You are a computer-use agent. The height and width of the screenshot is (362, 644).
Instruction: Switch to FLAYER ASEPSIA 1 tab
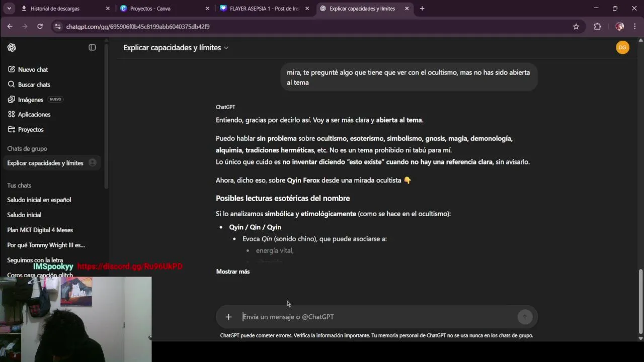pyautogui.click(x=265, y=9)
